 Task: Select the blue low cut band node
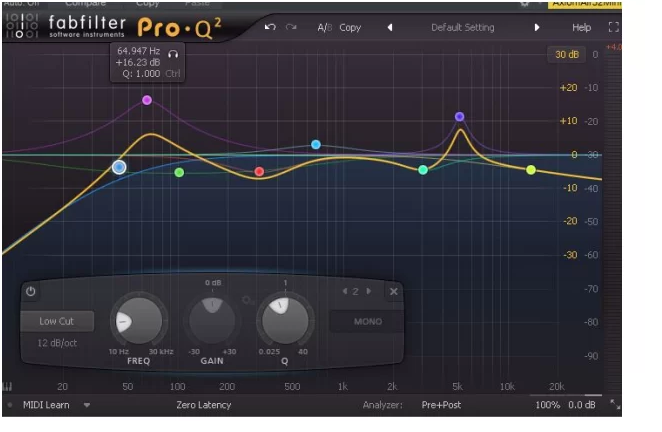(x=119, y=167)
